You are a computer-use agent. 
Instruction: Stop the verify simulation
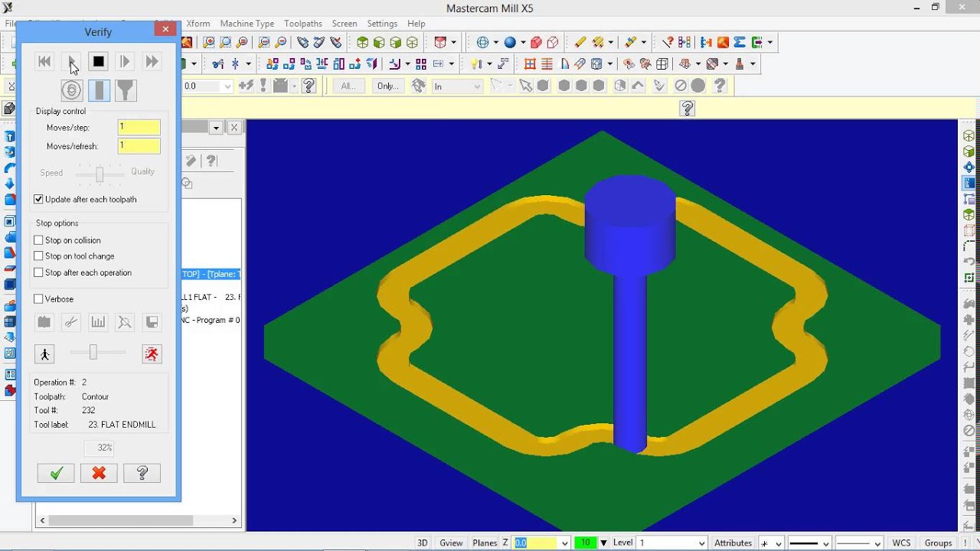[98, 62]
